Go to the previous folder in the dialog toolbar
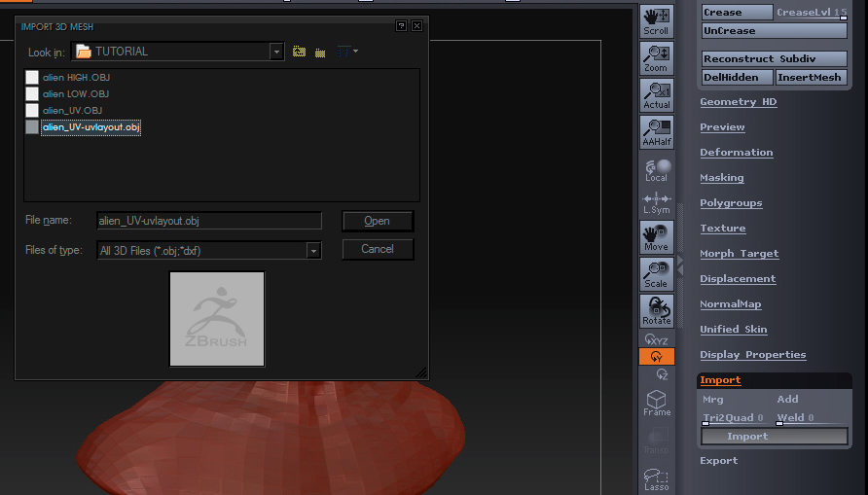 [x=299, y=52]
